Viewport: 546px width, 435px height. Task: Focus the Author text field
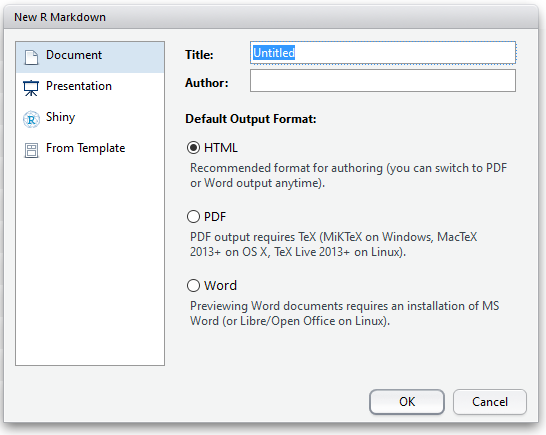pos(383,80)
